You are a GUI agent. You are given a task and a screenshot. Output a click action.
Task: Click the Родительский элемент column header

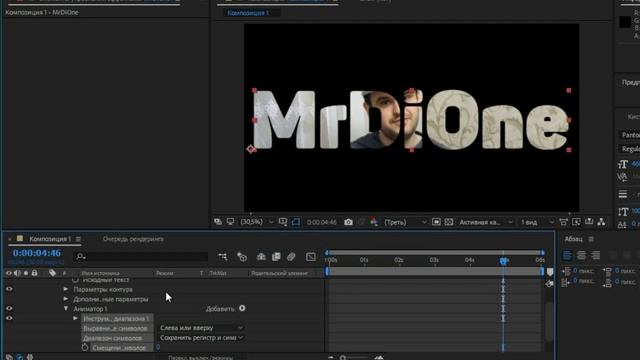(280, 273)
